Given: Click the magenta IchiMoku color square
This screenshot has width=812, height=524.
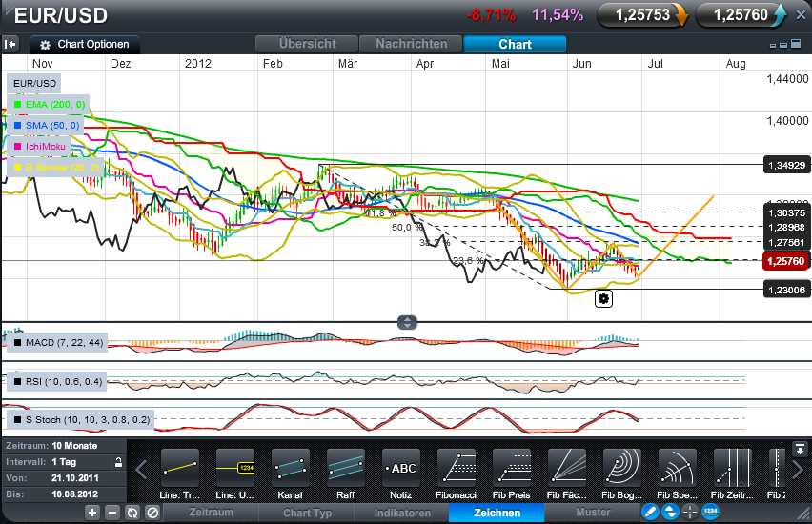Looking at the screenshot, I should [x=17, y=147].
